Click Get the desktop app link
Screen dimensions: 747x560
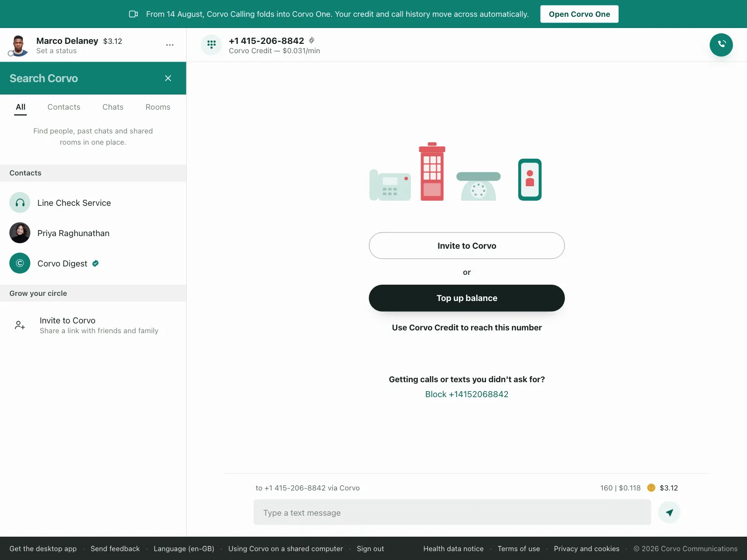(x=43, y=549)
